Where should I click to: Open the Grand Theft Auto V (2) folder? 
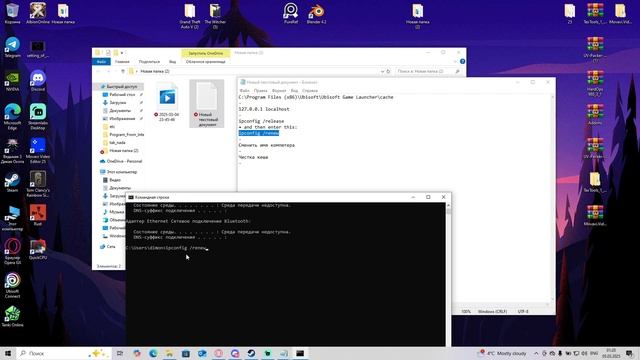click(190, 16)
